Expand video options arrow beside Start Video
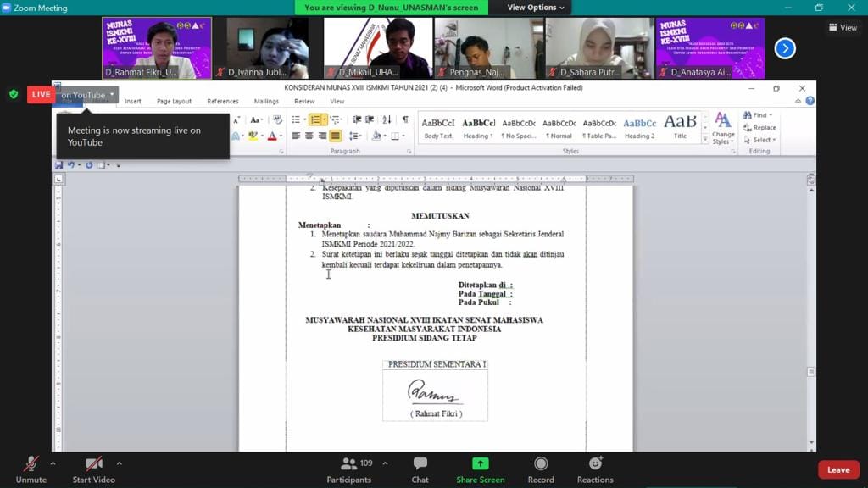 tap(119, 463)
